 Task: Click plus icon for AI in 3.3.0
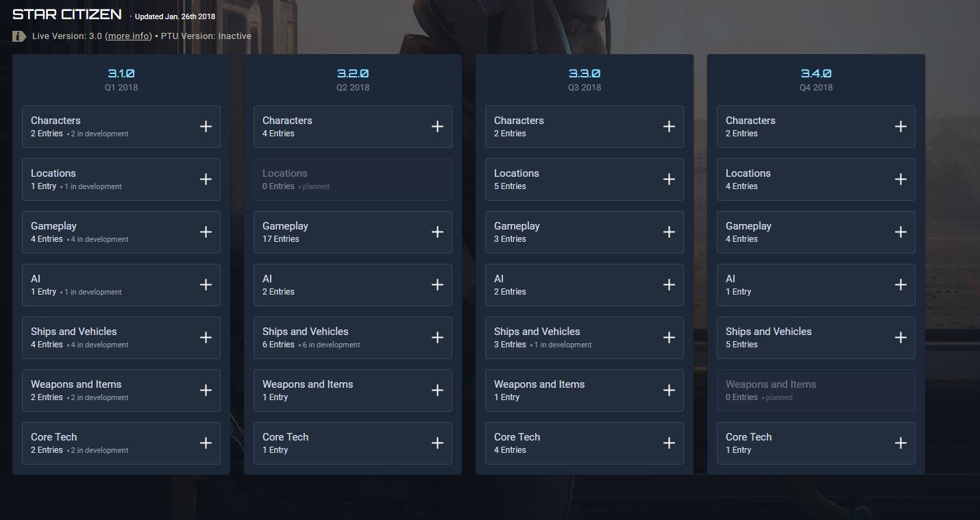(x=669, y=285)
